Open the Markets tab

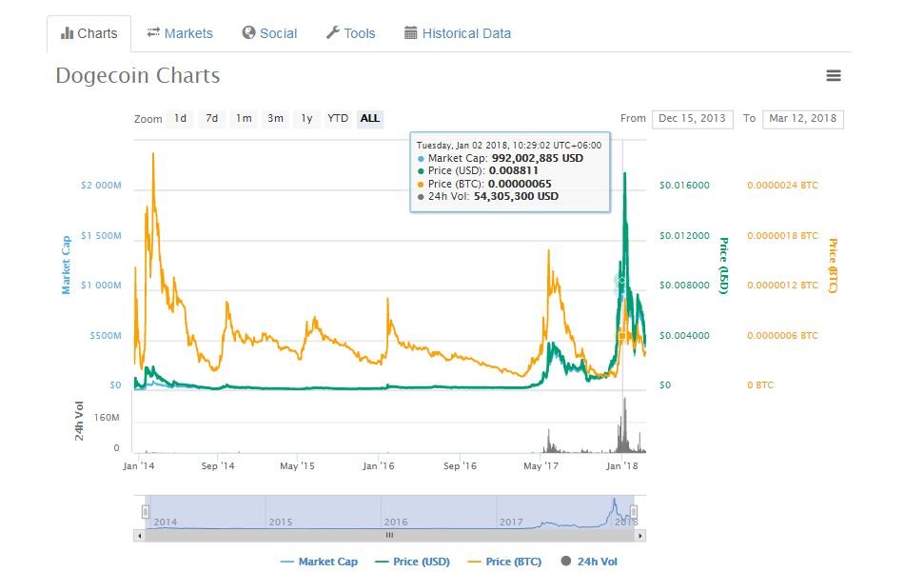click(x=180, y=33)
